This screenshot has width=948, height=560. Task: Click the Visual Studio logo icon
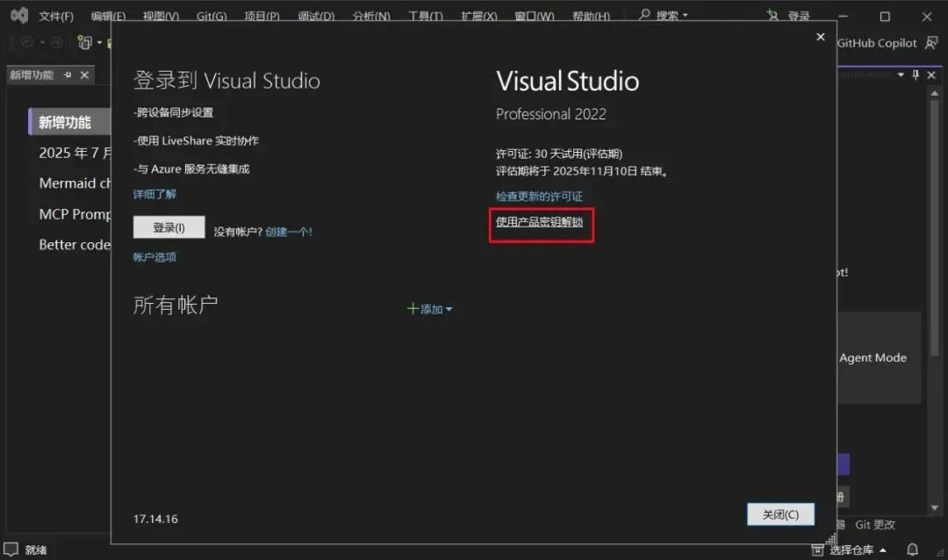pyautogui.click(x=19, y=15)
